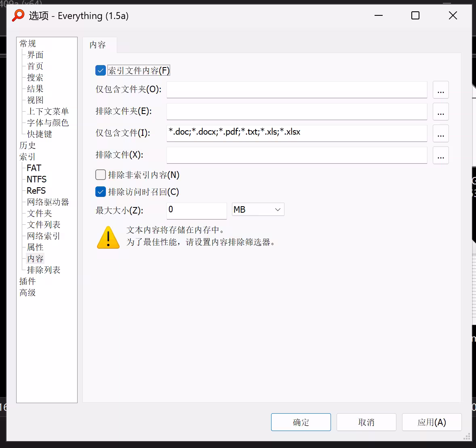Open 界面 settings page
Screen dimensions: 476x448
pos(35,55)
